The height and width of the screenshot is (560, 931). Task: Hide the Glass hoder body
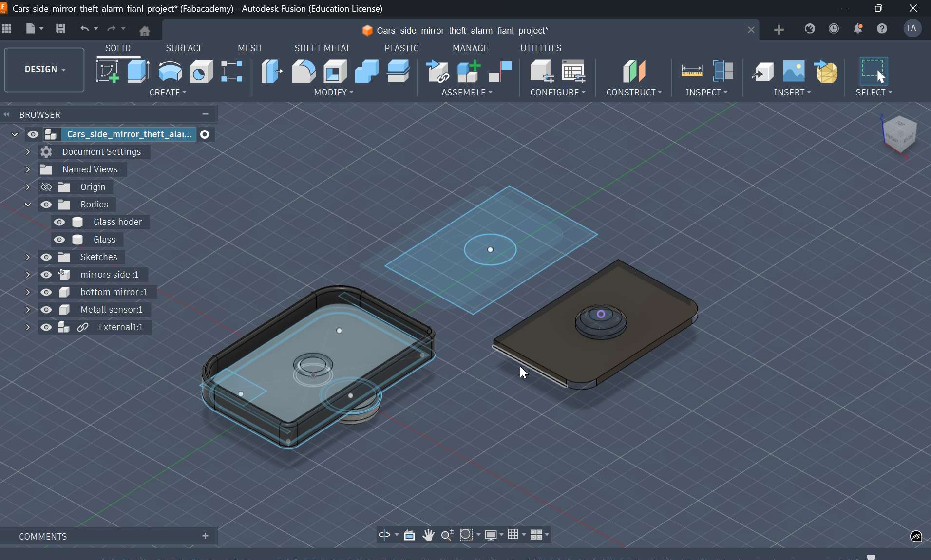click(x=59, y=222)
